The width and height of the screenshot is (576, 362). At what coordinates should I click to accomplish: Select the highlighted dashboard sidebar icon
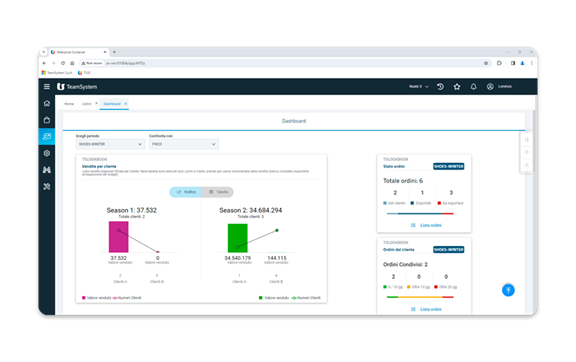coord(47,136)
